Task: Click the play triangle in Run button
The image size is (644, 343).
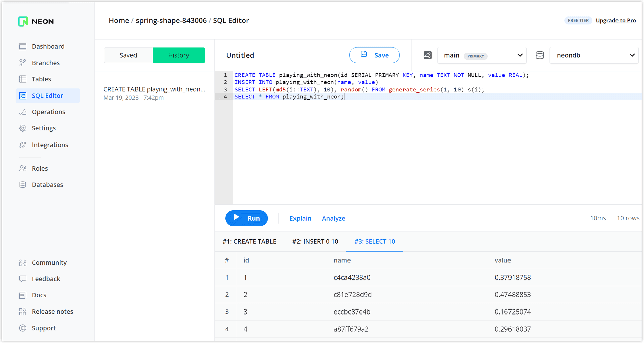Action: coord(237,217)
